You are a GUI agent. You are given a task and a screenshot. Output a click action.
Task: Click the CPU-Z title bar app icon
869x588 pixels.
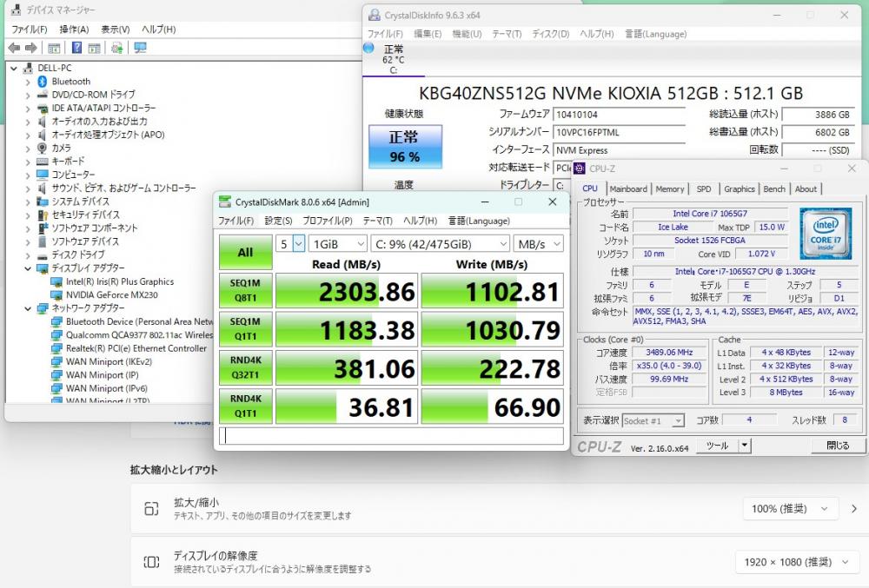click(x=580, y=168)
